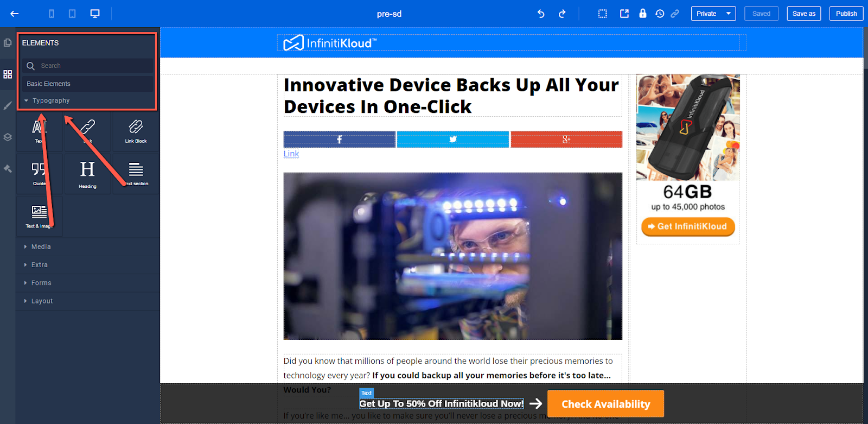Switch to desktop preview
Viewport: 868px width, 424px height.
pos(95,14)
